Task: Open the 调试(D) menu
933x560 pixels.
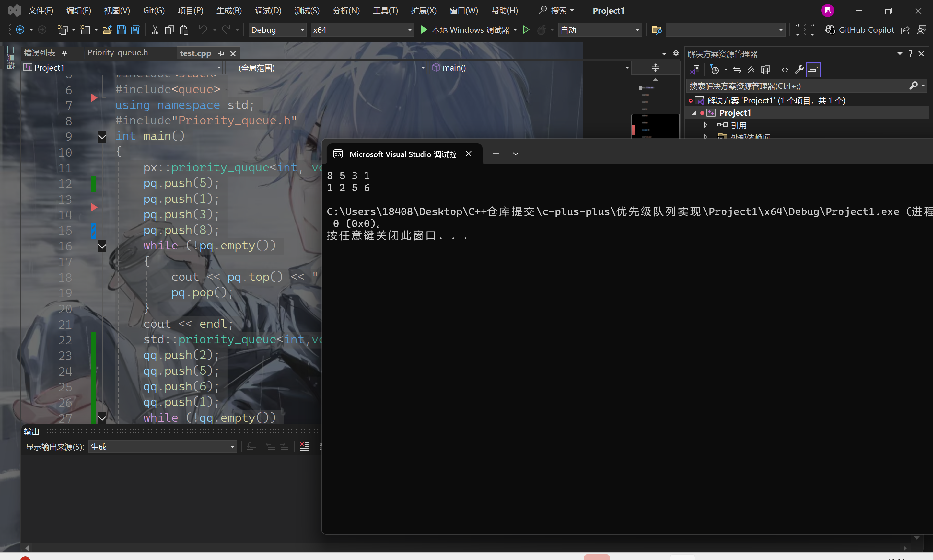Action: coord(268,11)
